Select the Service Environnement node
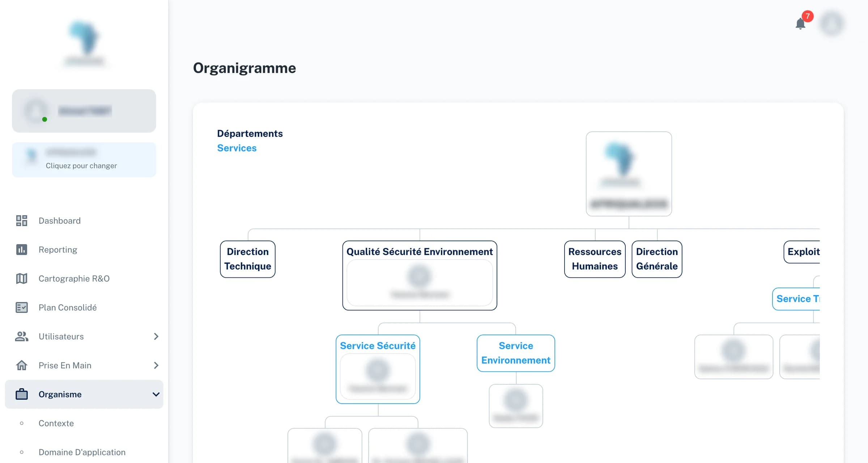868x463 pixels. (x=516, y=353)
